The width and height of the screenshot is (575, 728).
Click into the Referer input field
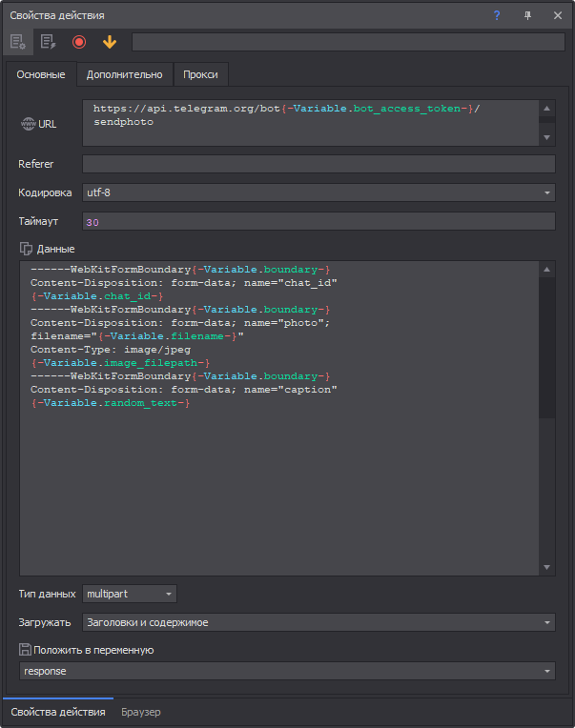click(x=318, y=164)
